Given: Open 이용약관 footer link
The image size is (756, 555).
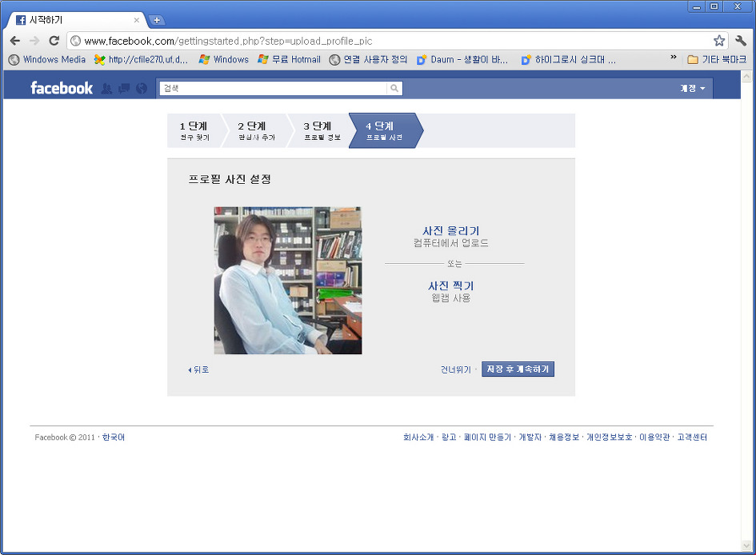Looking at the screenshot, I should pos(654,437).
